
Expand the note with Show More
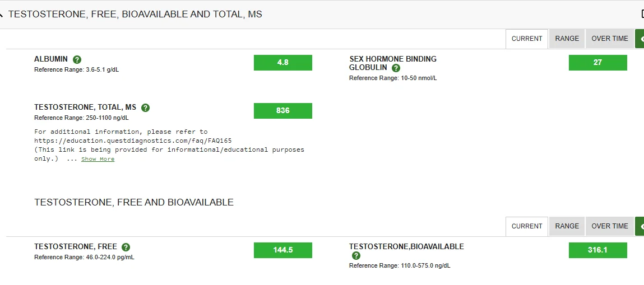[x=98, y=159]
